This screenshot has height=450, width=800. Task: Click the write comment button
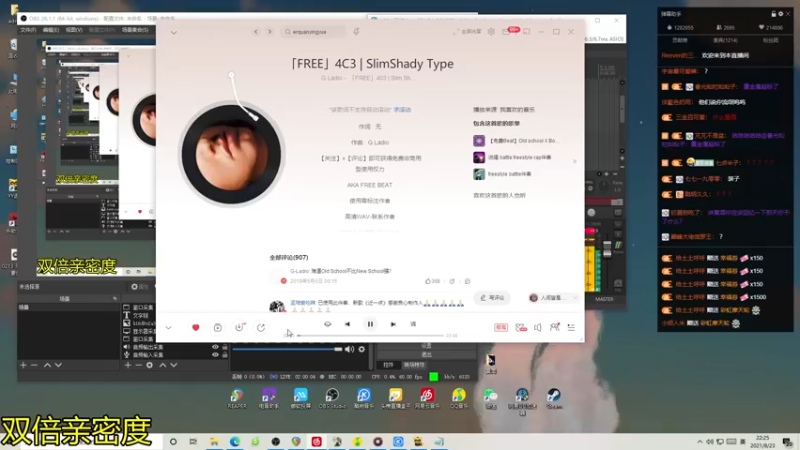tap(492, 298)
